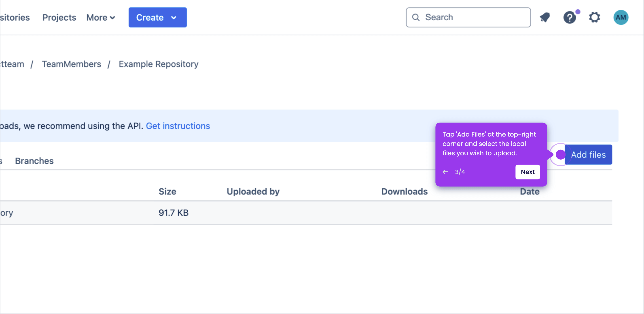Image resolution: width=644 pixels, height=314 pixels.
Task: Click the search magnifier icon
Action: click(416, 17)
